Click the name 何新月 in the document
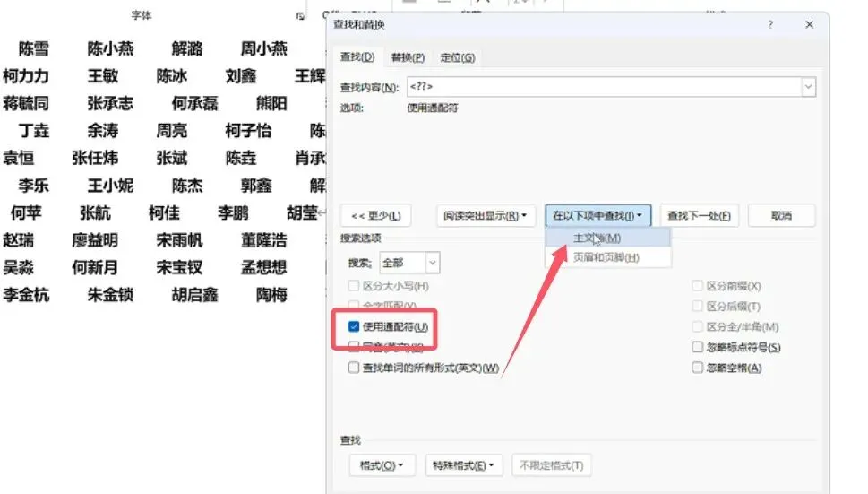 (95, 267)
